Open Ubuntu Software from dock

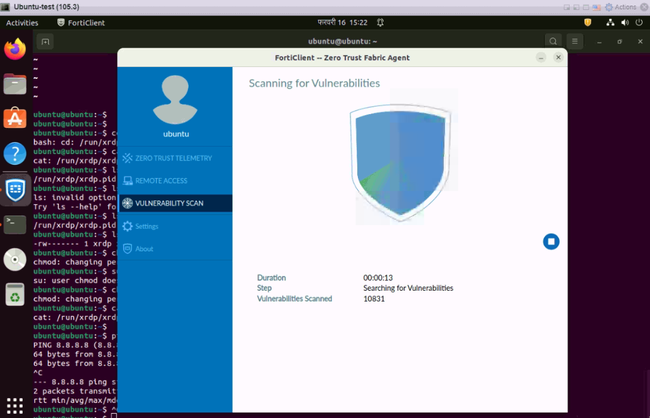15,119
